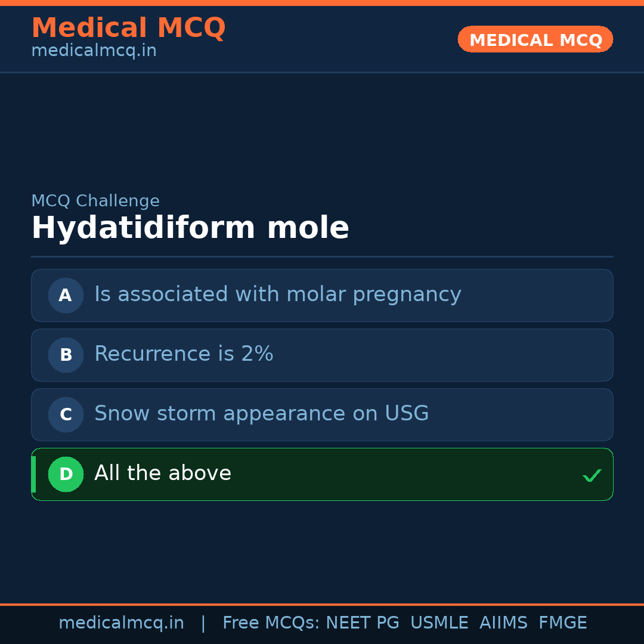Click the 'Hydatidiform mole' question heading
The image size is (644, 644).
pyautogui.click(x=190, y=228)
